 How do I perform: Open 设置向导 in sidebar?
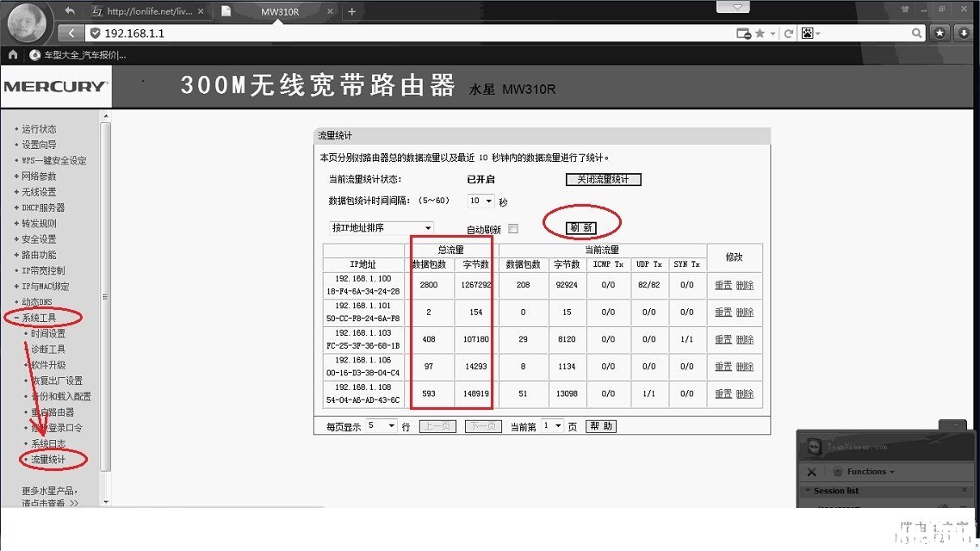[x=39, y=145]
